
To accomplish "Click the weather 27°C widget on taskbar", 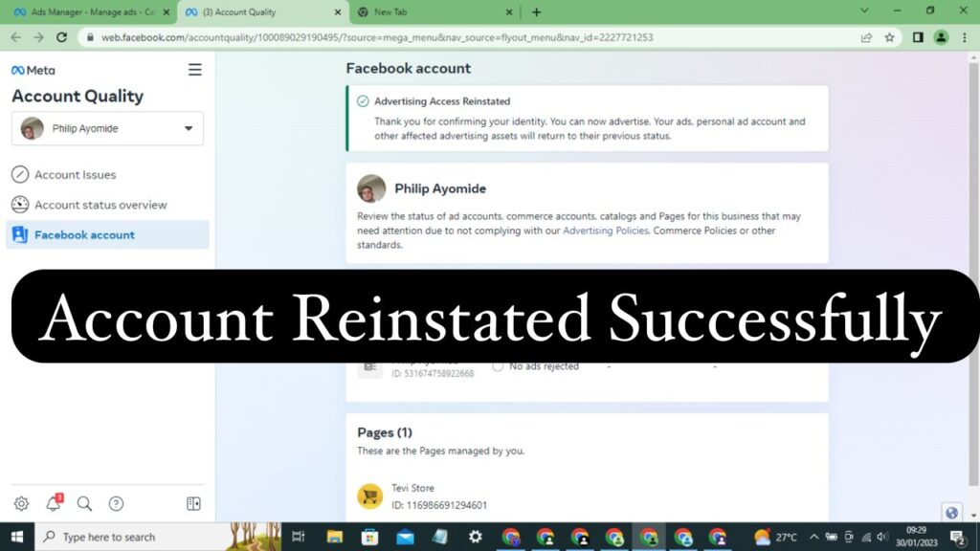I will click(775, 537).
